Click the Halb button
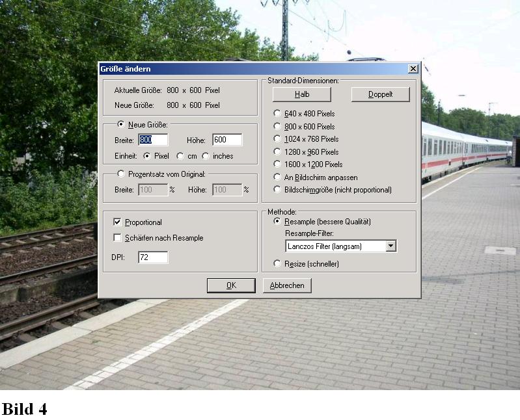The width and height of the screenshot is (520, 420). 301,94
